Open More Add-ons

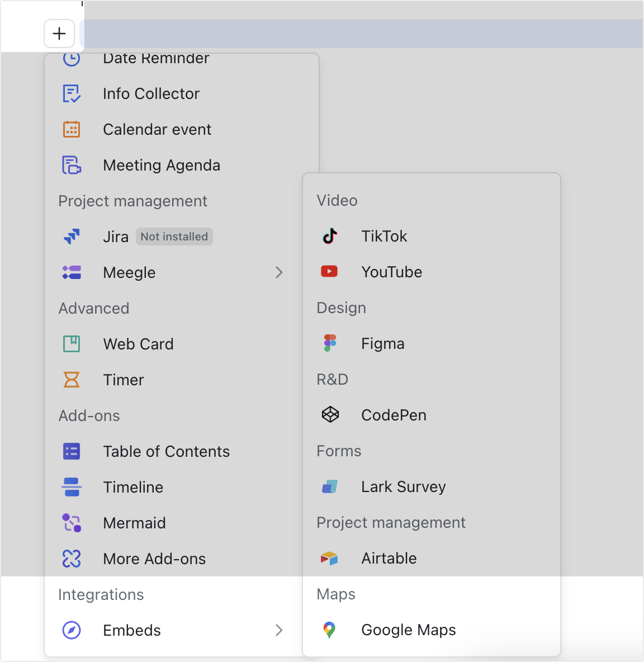[154, 558]
